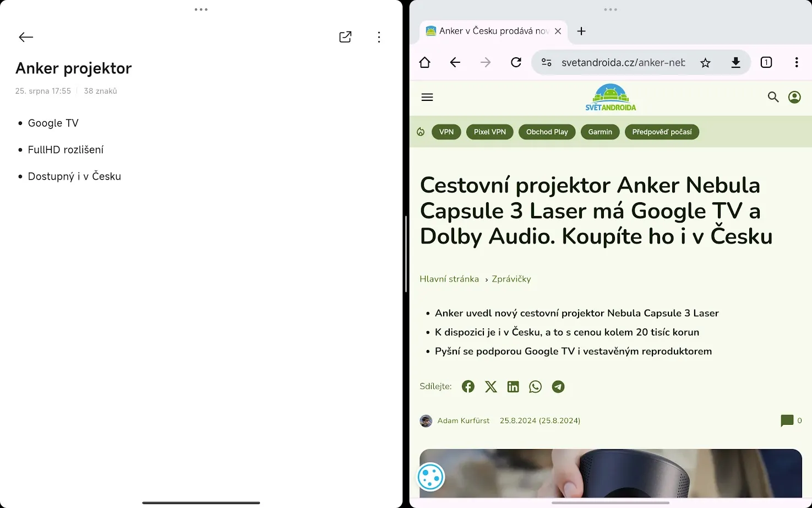The width and height of the screenshot is (812, 508).
Task: Click the site search magnifier icon
Action: [x=773, y=98]
